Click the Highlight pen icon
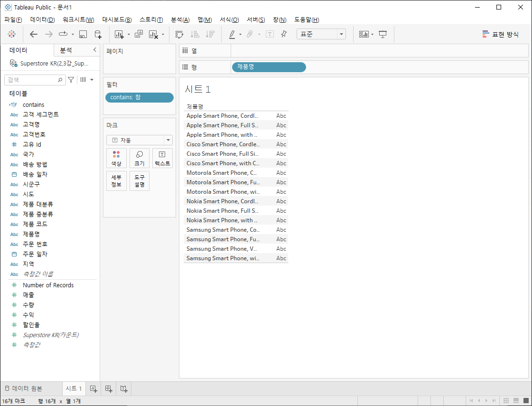This screenshot has width=532, height=406. click(x=232, y=34)
